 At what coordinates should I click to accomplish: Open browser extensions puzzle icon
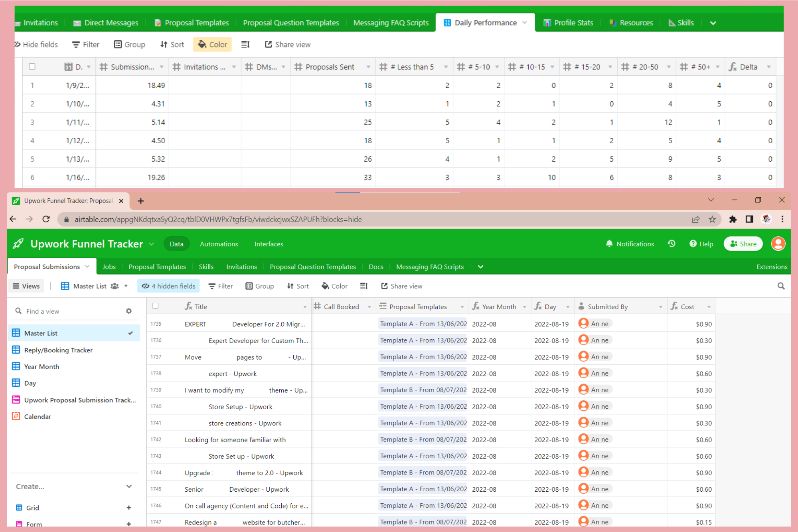point(733,219)
